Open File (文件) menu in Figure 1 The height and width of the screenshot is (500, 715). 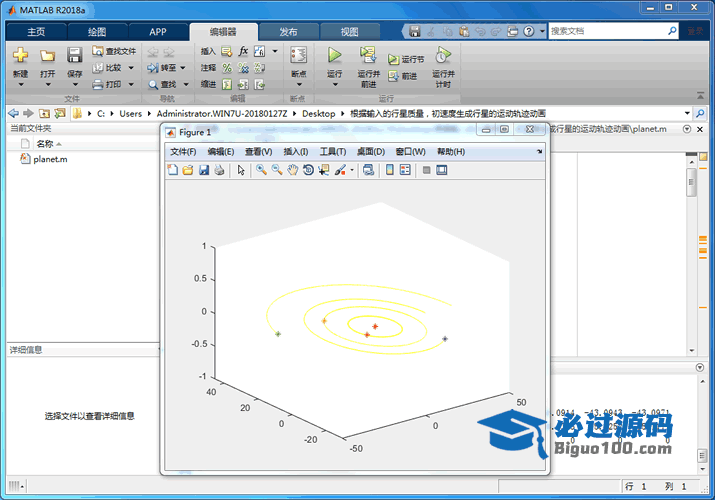(183, 152)
